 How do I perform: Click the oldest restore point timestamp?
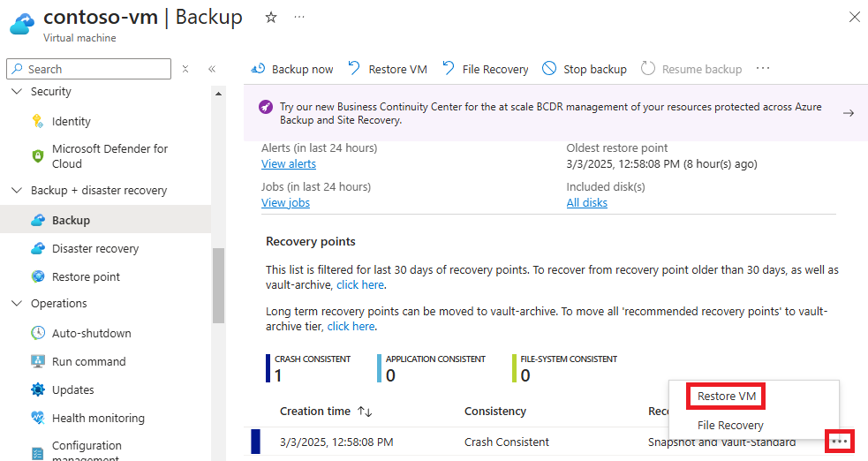[x=661, y=163]
